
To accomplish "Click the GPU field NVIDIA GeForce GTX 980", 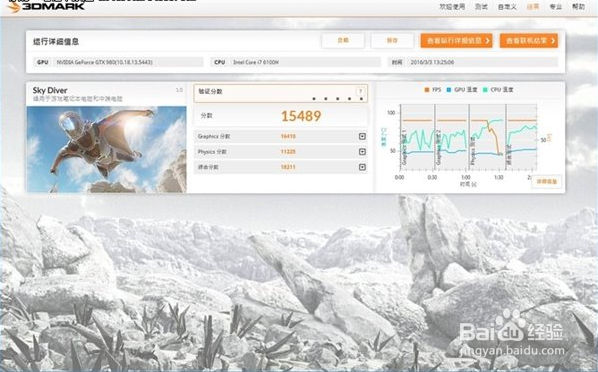I will [x=119, y=62].
